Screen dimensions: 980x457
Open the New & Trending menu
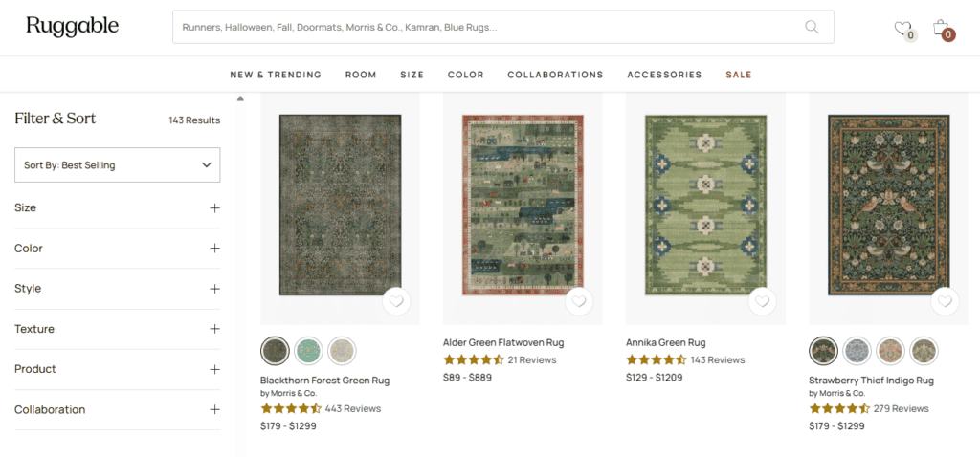click(x=276, y=75)
